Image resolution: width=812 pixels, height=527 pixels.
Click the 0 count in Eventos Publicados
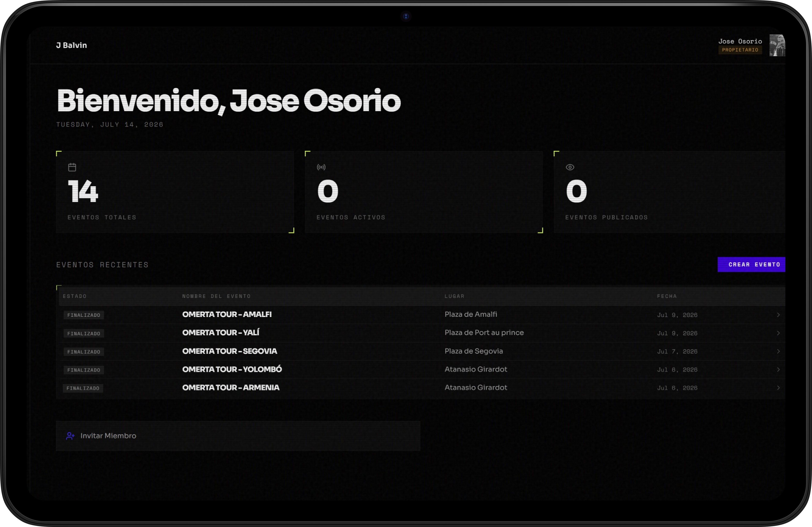[x=576, y=191]
